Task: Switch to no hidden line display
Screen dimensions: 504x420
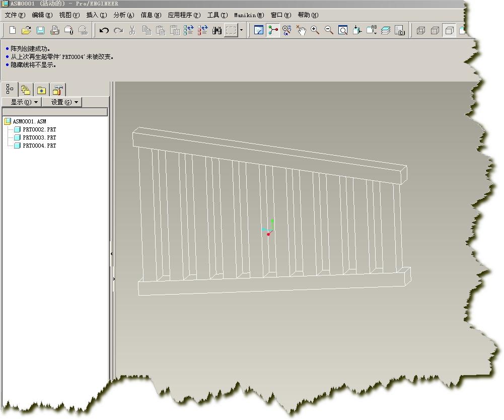Action: [449, 31]
